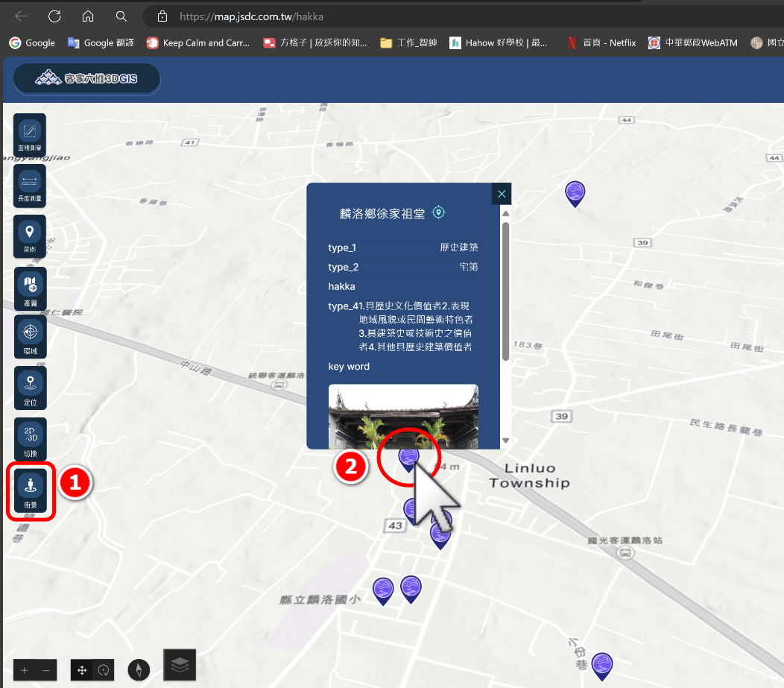This screenshot has height=688, width=784.
Task: Open the 定位 positioning tool
Action: coord(30,388)
